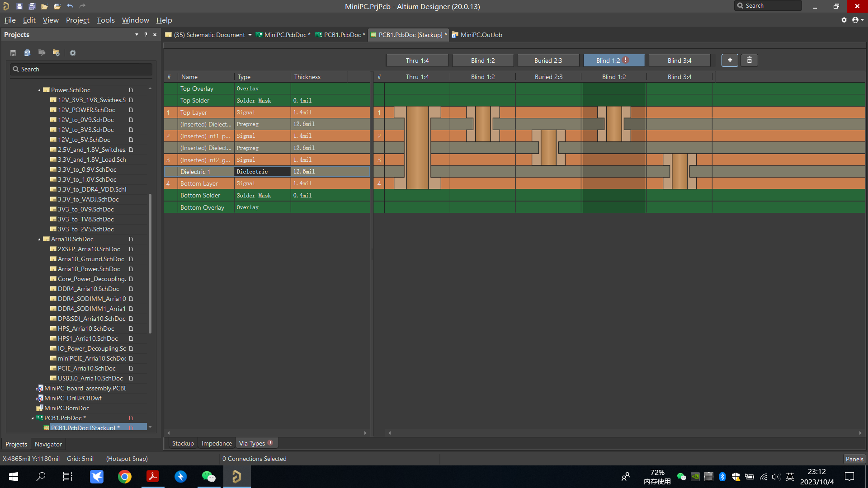The height and width of the screenshot is (488, 868).
Task: Click the Bottom Layer Signal type cell
Action: tap(262, 183)
